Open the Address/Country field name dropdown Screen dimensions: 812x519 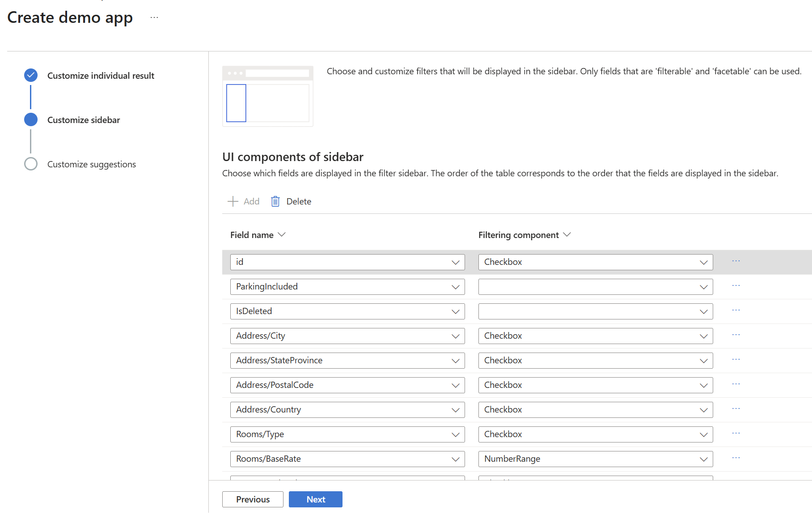(347, 410)
